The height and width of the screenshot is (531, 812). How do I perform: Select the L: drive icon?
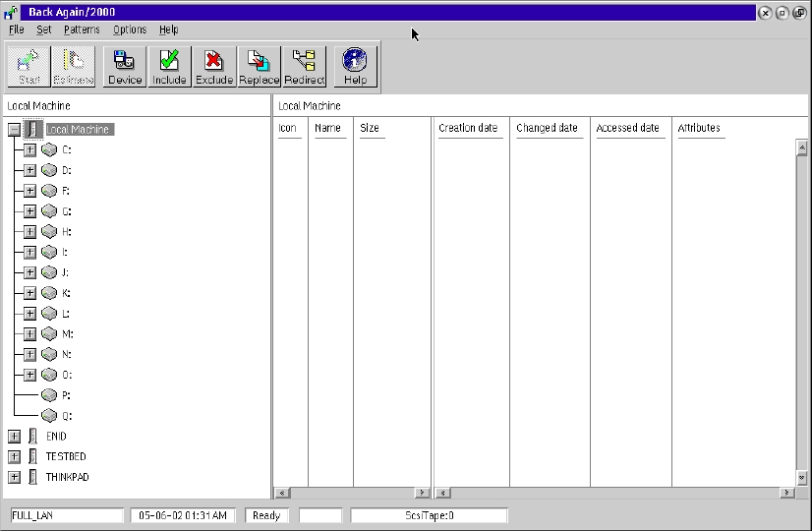coord(49,314)
